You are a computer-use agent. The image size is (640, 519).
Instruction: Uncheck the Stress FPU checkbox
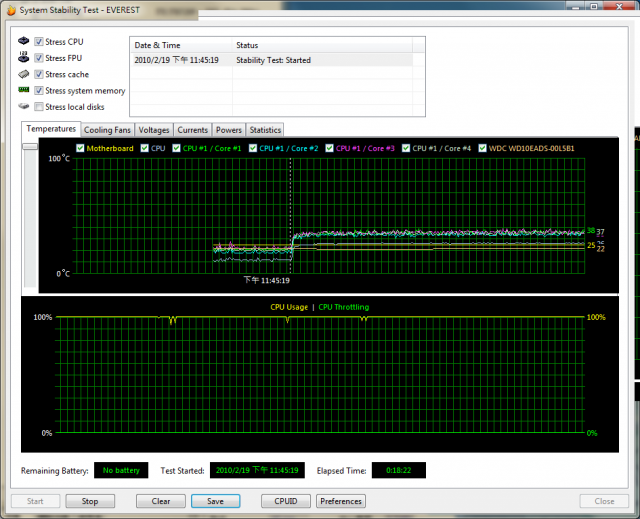tap(39, 58)
